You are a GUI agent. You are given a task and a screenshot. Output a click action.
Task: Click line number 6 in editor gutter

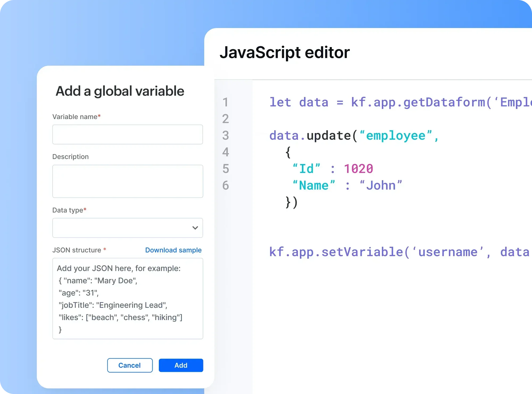point(226,185)
